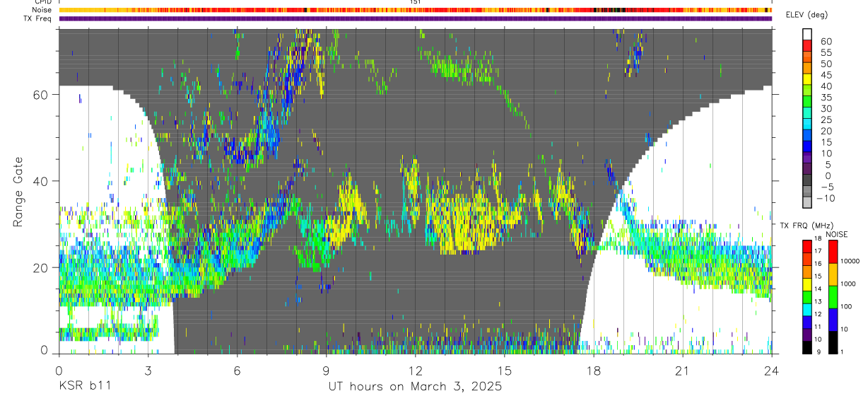868x401 pixels.
Task: Select the white top segment of the ELEV scale
Action: [807, 33]
